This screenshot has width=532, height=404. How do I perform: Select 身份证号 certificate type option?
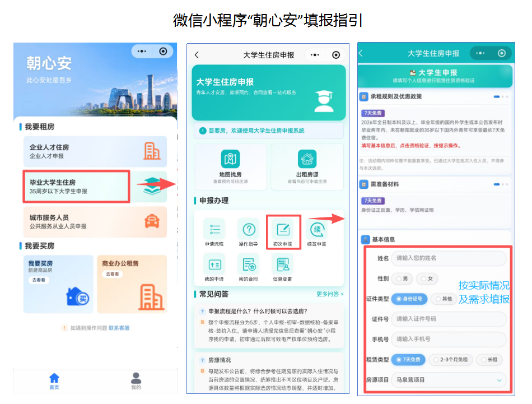409,299
